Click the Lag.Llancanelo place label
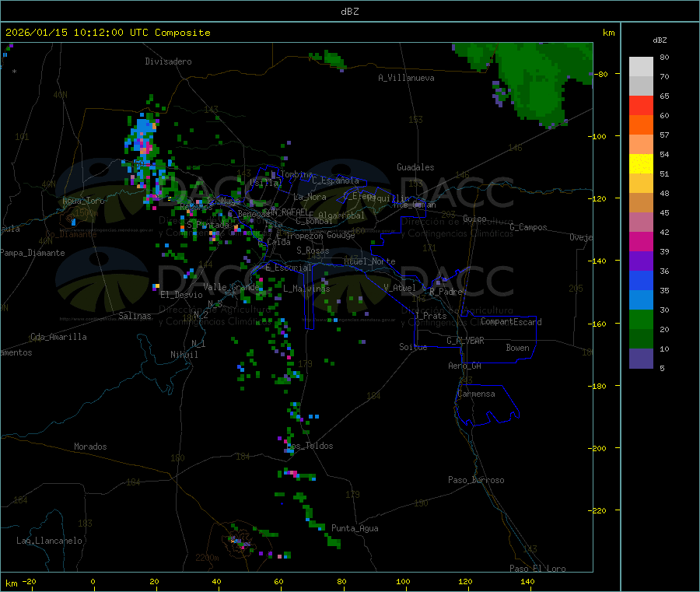This screenshot has width=700, height=592. [50, 541]
